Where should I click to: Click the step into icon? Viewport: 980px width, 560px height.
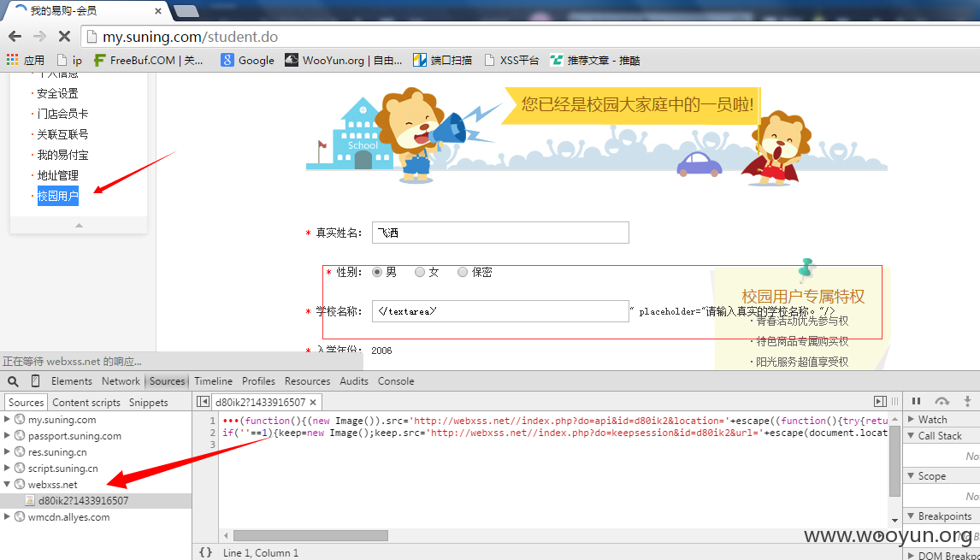(967, 401)
